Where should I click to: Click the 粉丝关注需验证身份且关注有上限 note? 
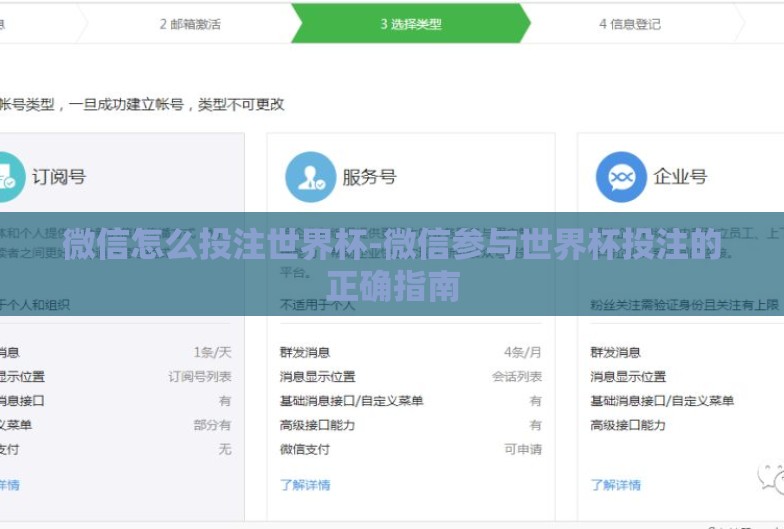pyautogui.click(x=684, y=304)
